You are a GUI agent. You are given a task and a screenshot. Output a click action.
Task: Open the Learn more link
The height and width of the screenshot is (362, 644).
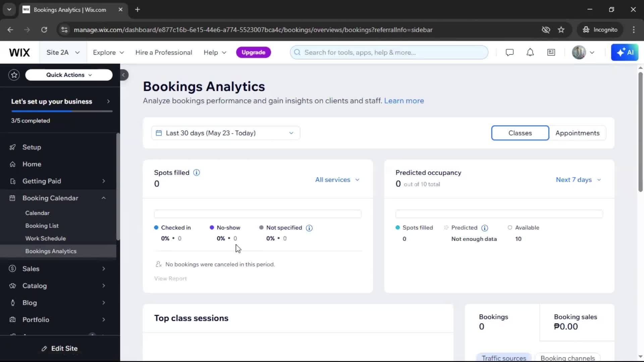pos(404,101)
